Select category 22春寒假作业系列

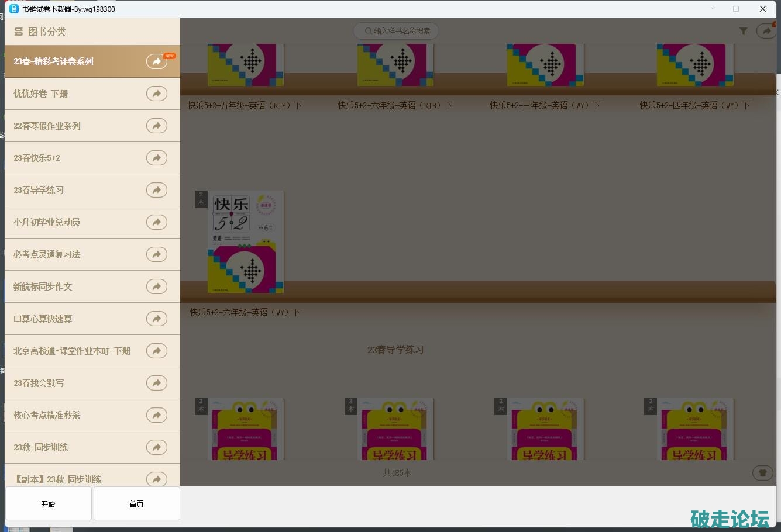[92, 126]
